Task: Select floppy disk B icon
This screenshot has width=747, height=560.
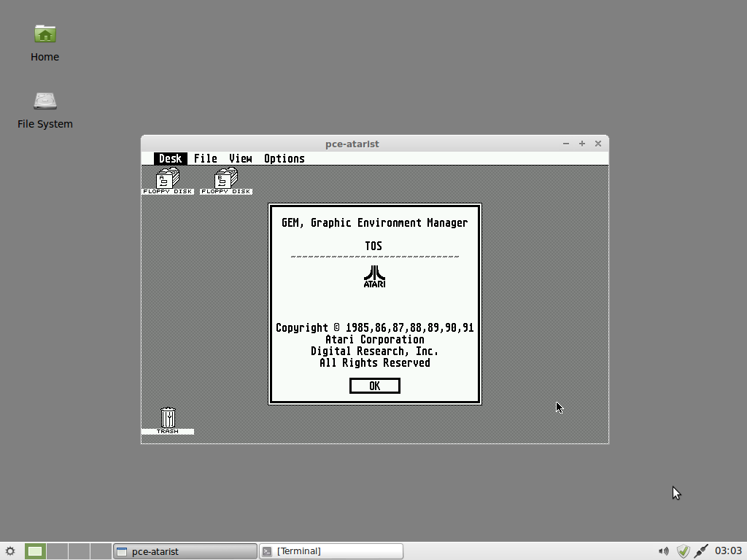Action: [226, 181]
